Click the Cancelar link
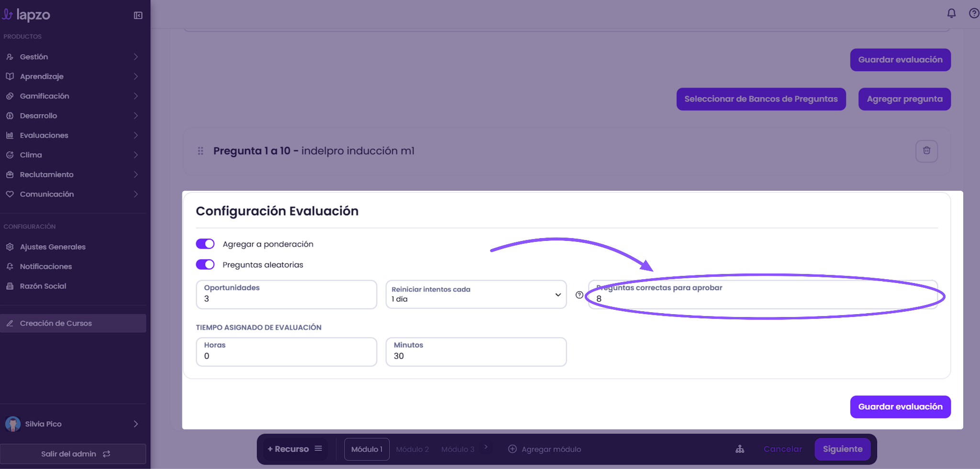The width and height of the screenshot is (980, 469). [x=783, y=449]
